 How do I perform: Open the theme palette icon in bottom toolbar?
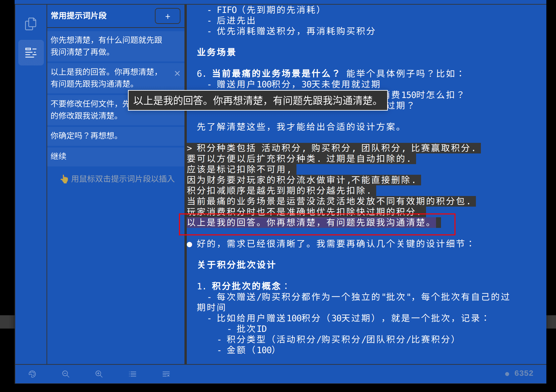coord(32,374)
